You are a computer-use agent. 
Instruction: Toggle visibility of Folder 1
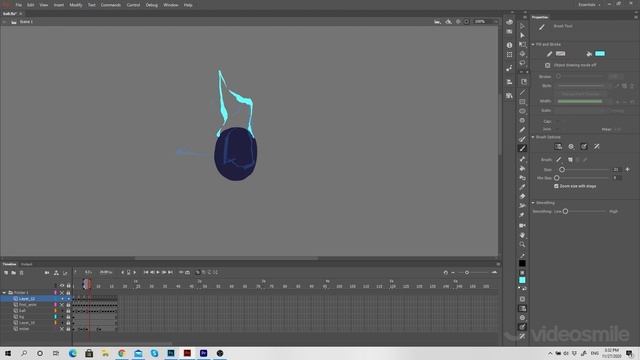[62, 293]
